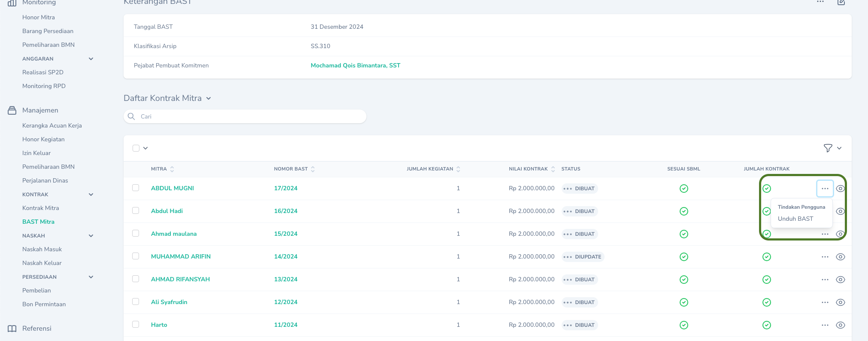
Task: Open Naskah Keluar in the sidebar
Action: click(x=42, y=263)
